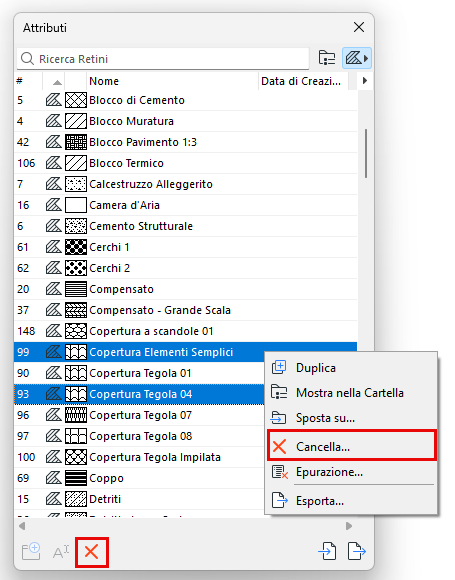Select the Detriti row
Viewport: 455px width, 580px height.
pyautogui.click(x=139, y=499)
